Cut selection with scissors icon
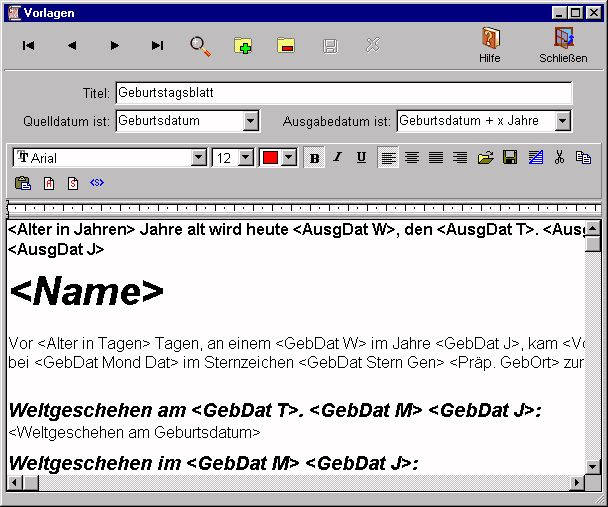The image size is (608, 507). coord(559,157)
